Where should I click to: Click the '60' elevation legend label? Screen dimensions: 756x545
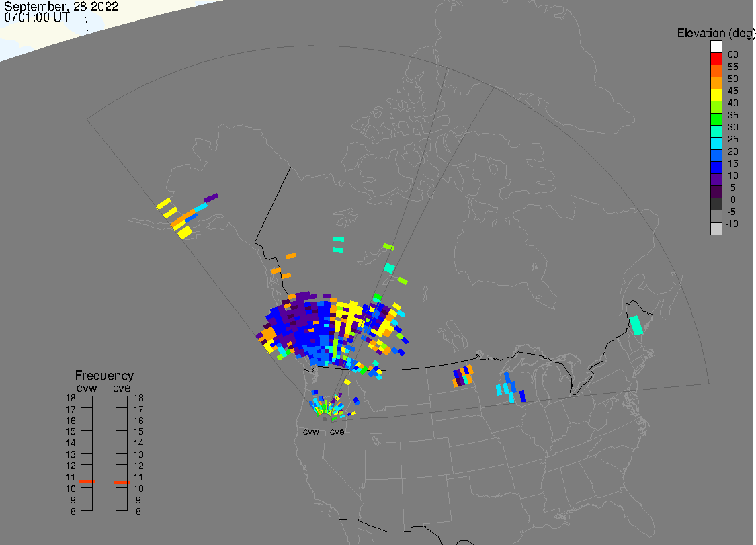(733, 54)
